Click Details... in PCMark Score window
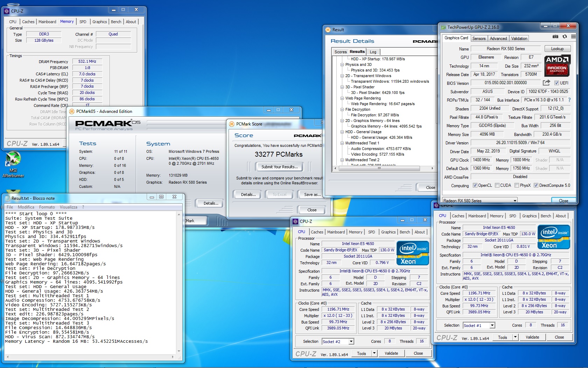This screenshot has height=368, width=588. (x=248, y=195)
